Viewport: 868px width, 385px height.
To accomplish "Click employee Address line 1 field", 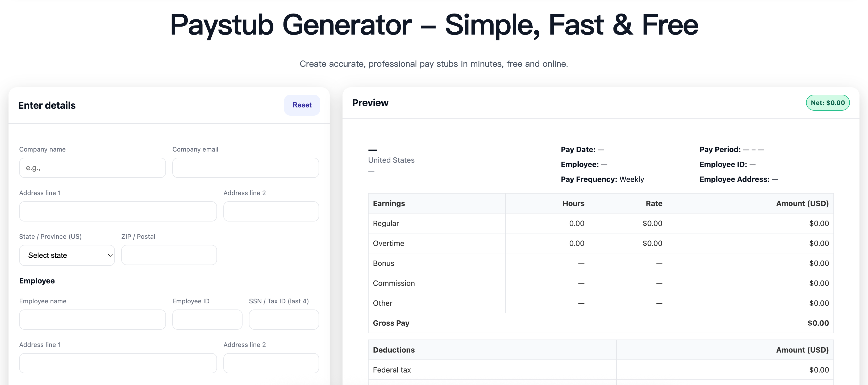I will coord(118,363).
